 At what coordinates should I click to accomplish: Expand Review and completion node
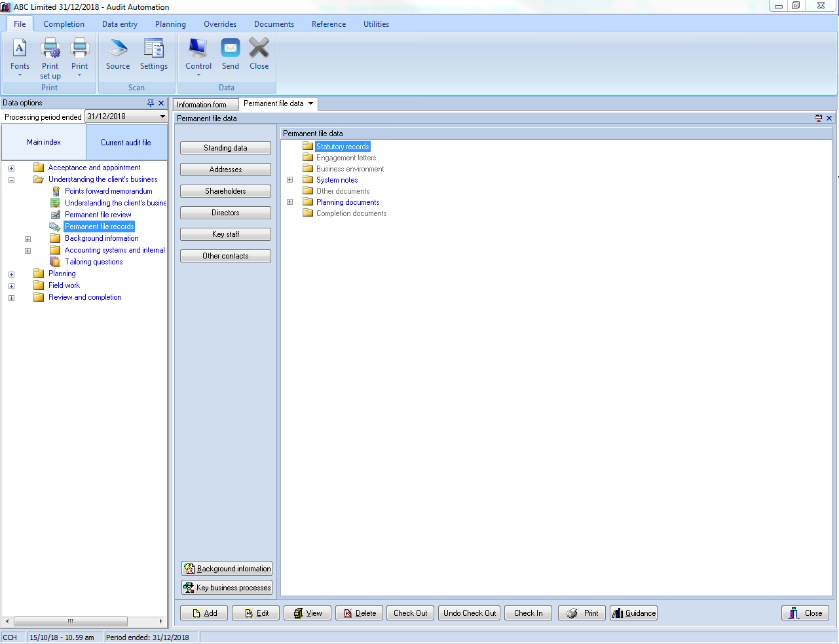[x=11, y=298]
